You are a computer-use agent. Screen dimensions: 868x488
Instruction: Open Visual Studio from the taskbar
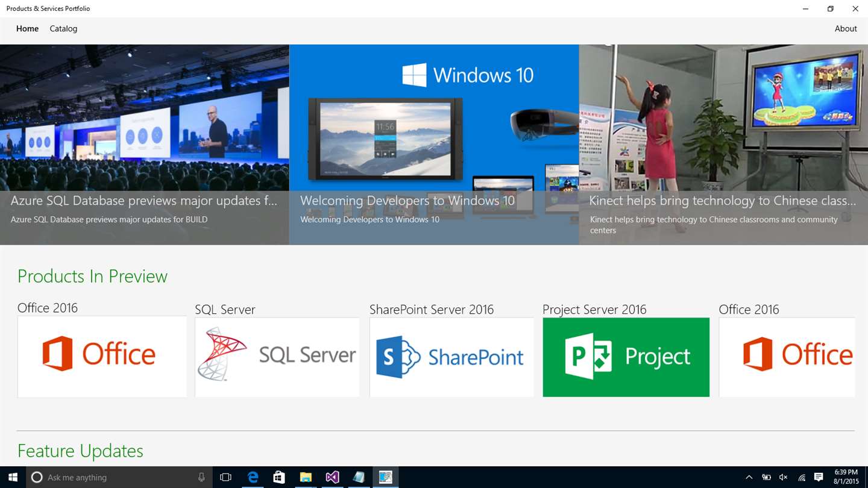[x=332, y=477]
